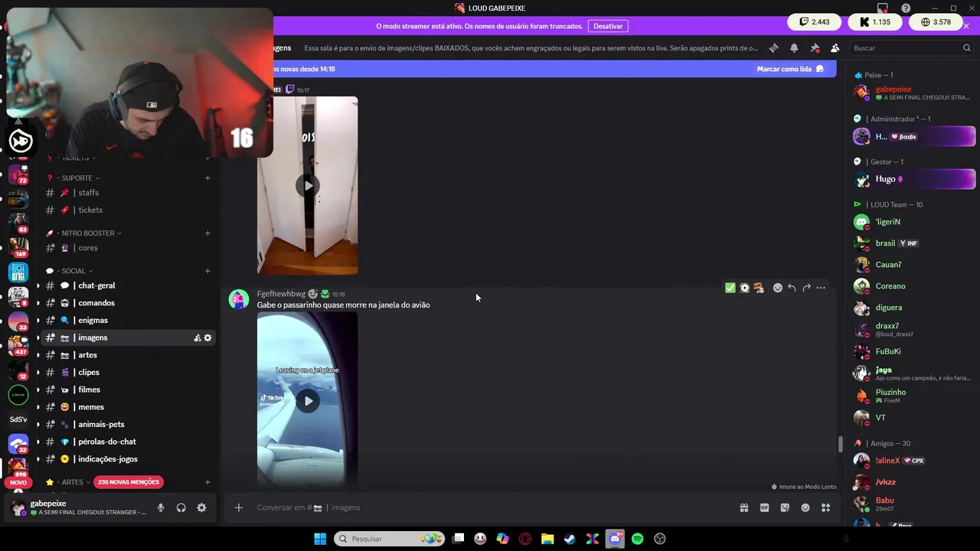This screenshot has height=551, width=980.
Task: Open user settings gear
Action: click(x=201, y=507)
